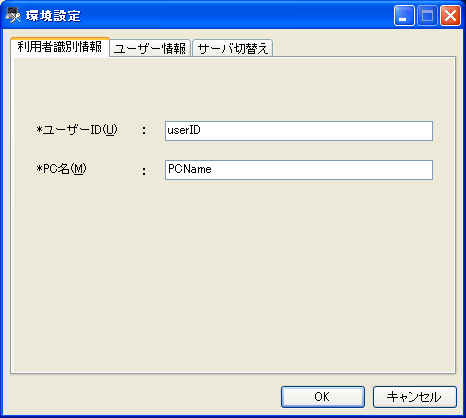Click the 環境設定 app icon in title bar
The height and width of the screenshot is (418, 466).
tap(13, 15)
